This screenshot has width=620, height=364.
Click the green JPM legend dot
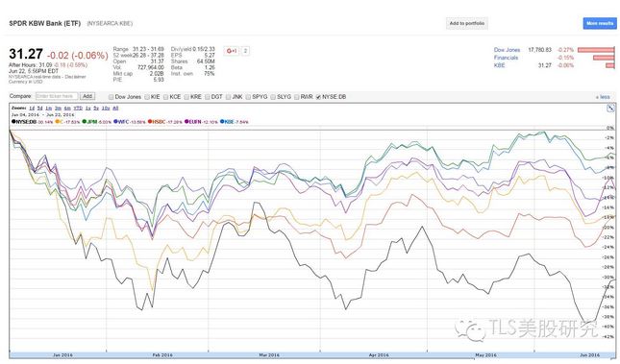(85, 122)
